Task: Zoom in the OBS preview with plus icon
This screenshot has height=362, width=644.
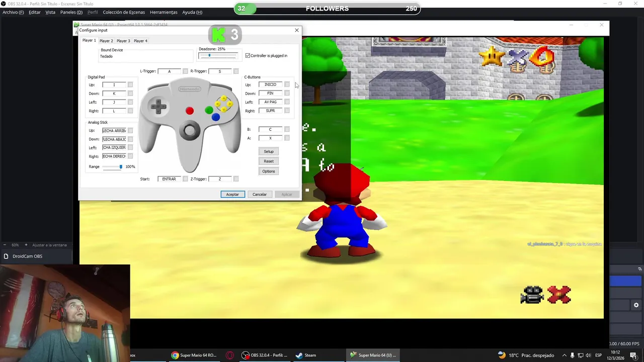Action: click(26, 245)
